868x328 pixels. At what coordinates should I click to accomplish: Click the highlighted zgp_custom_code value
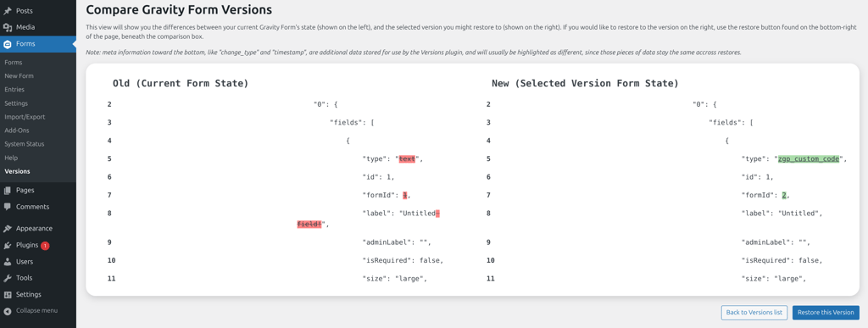pyautogui.click(x=808, y=158)
